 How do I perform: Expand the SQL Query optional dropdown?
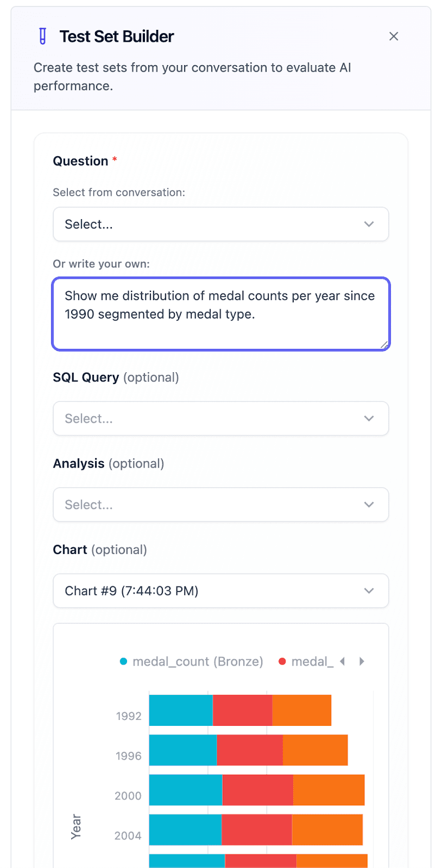click(x=220, y=418)
